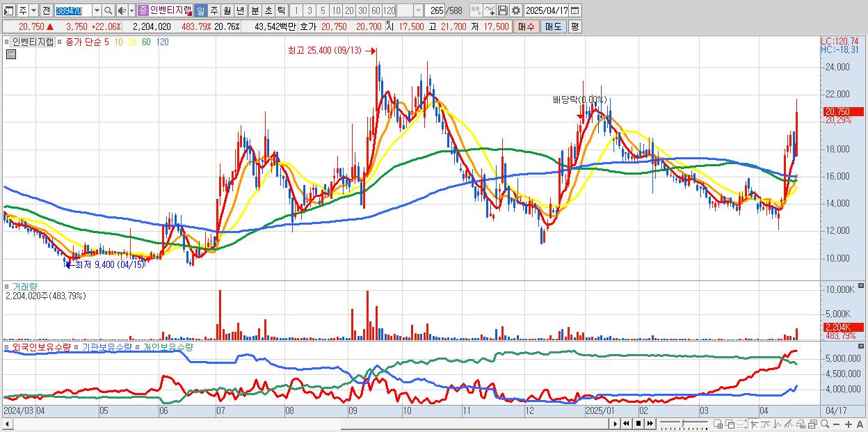Click the line chart add icon
This screenshot has height=432, width=868.
tap(490, 10)
